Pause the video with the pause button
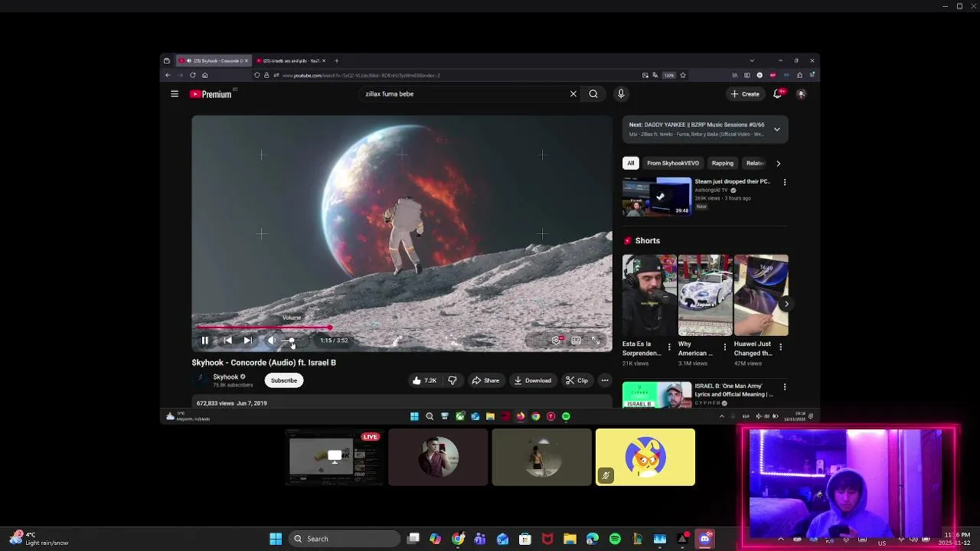Screen dimensions: 980x551 (x=204, y=341)
